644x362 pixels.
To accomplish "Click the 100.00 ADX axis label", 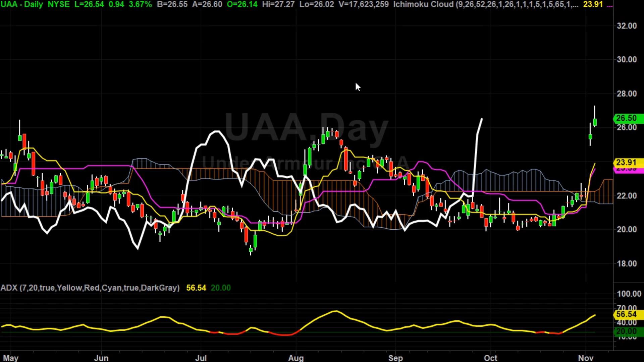I will (629, 294).
